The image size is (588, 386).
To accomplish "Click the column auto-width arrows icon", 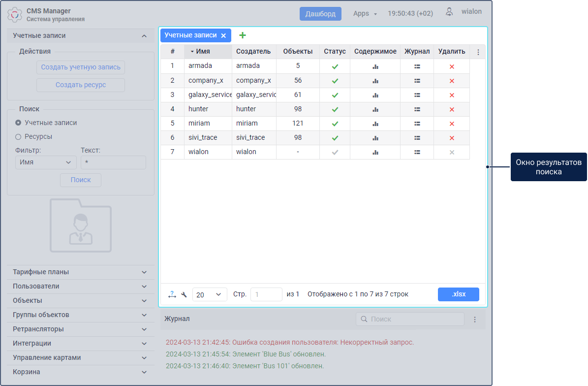I will (x=172, y=294).
